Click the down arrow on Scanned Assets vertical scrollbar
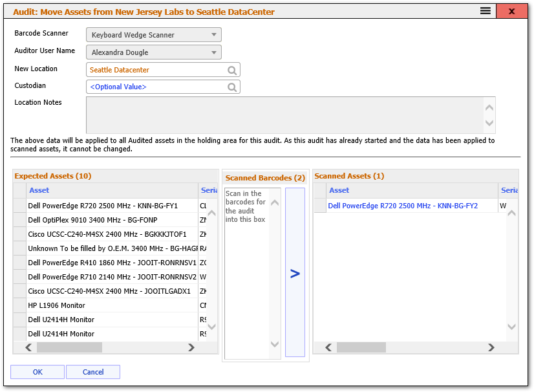The width and height of the screenshot is (534, 392). (511, 327)
